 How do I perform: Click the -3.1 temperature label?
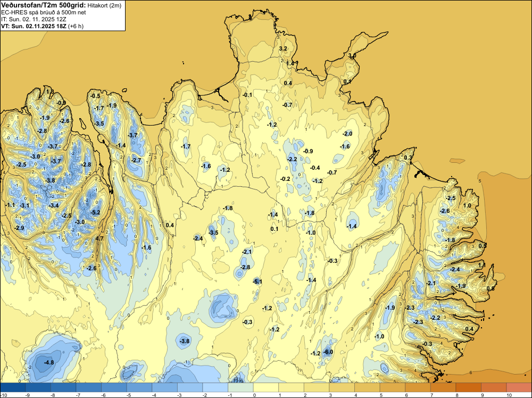(x=24, y=205)
